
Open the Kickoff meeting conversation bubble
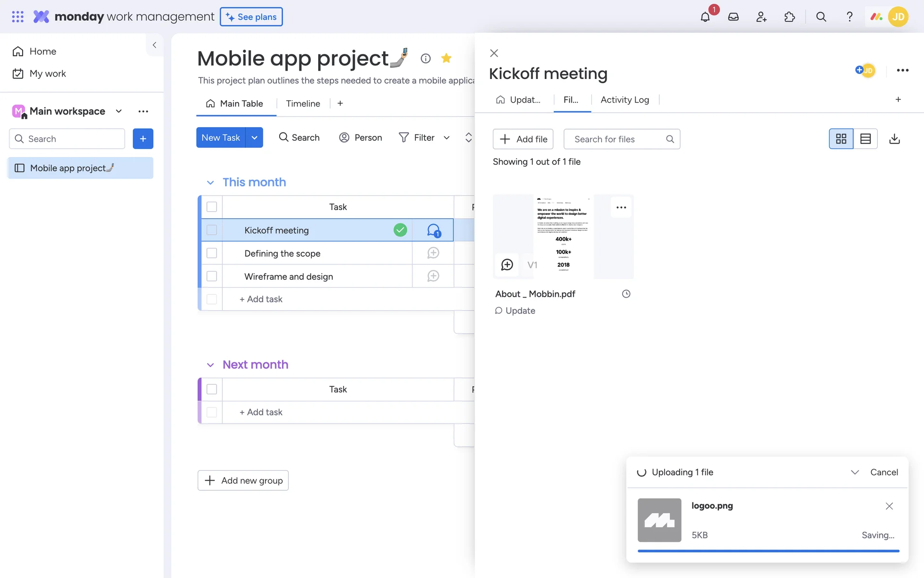click(x=433, y=230)
